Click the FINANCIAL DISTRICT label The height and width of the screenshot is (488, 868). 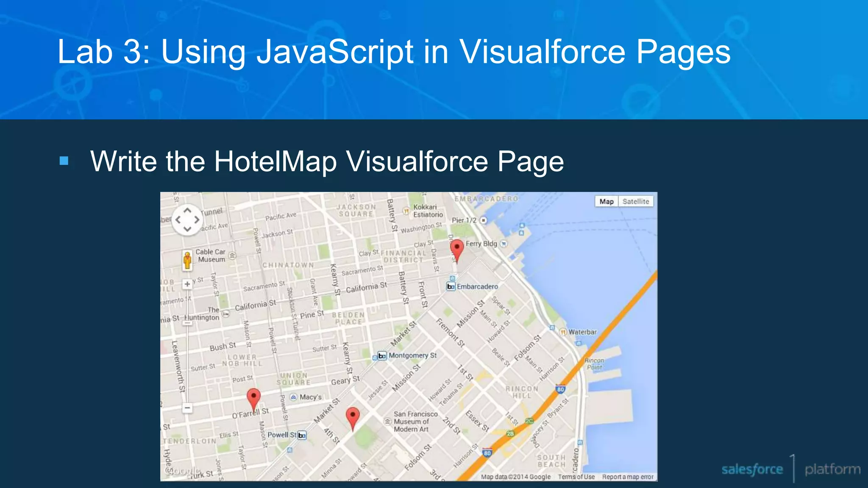coord(403,256)
